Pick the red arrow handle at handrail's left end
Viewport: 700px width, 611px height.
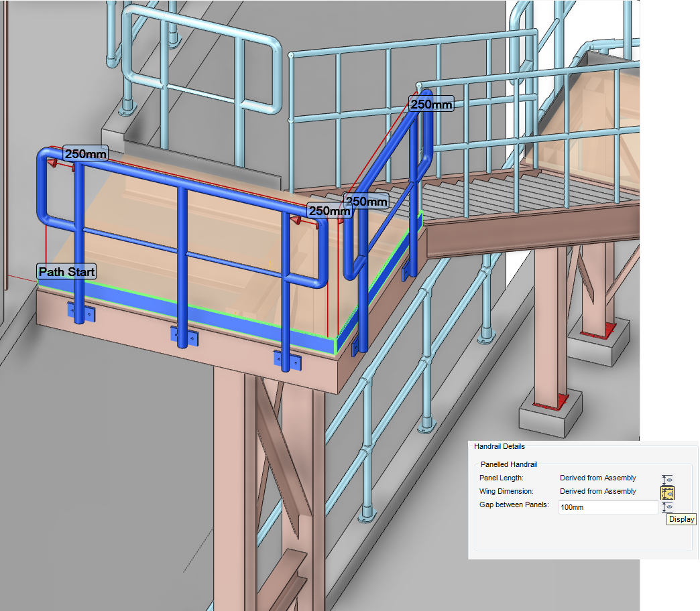click(51, 161)
